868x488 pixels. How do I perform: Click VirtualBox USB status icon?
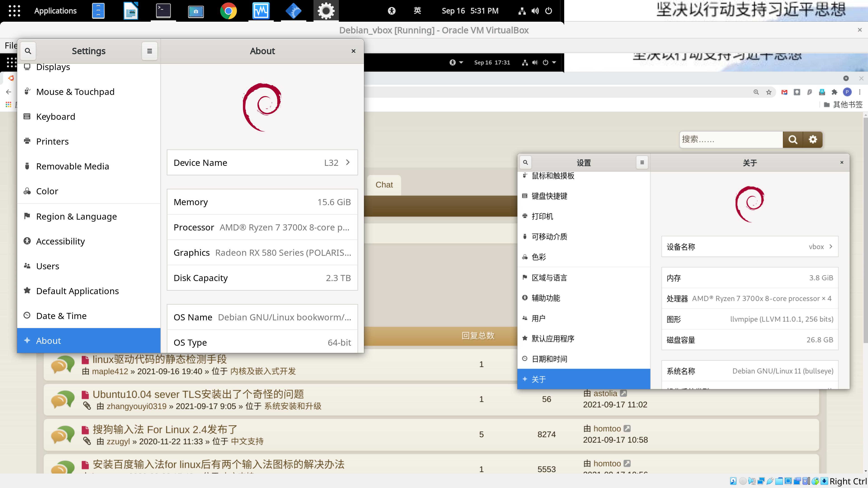click(770, 481)
